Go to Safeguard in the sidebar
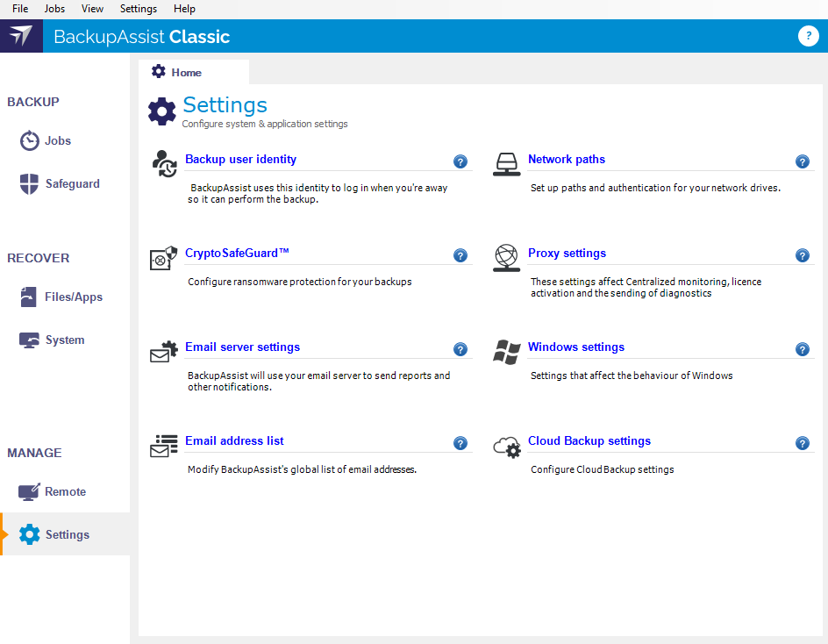The image size is (828, 644). (x=72, y=184)
